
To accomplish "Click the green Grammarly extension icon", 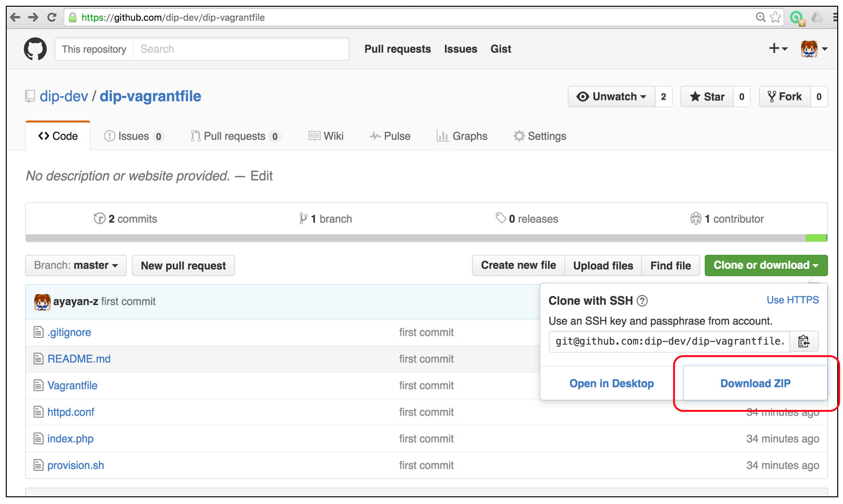I will (x=797, y=18).
